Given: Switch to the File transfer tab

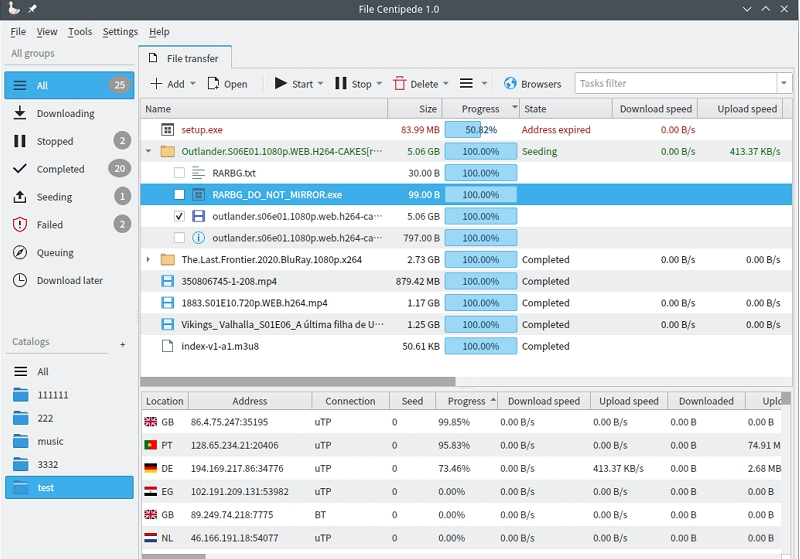Looking at the screenshot, I should point(184,58).
